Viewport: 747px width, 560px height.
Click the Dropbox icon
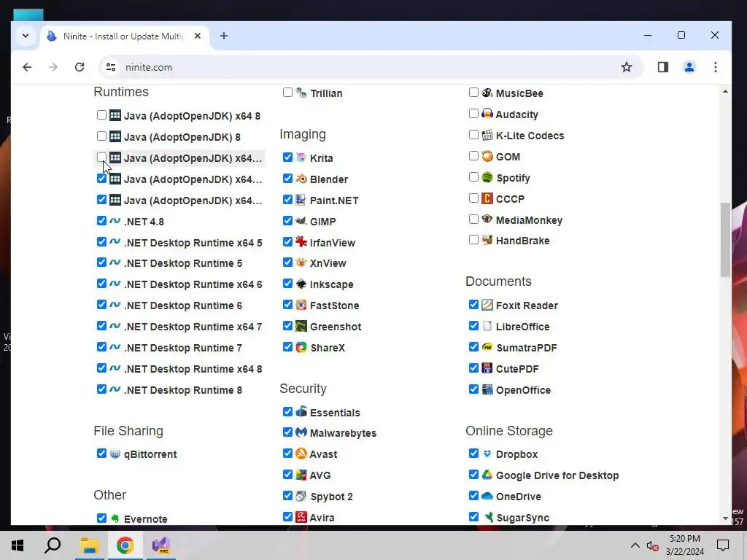487,454
